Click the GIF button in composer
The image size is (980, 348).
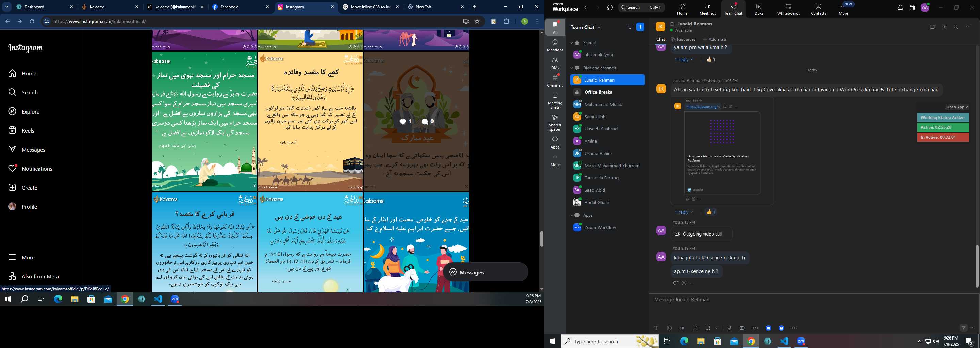682,328
